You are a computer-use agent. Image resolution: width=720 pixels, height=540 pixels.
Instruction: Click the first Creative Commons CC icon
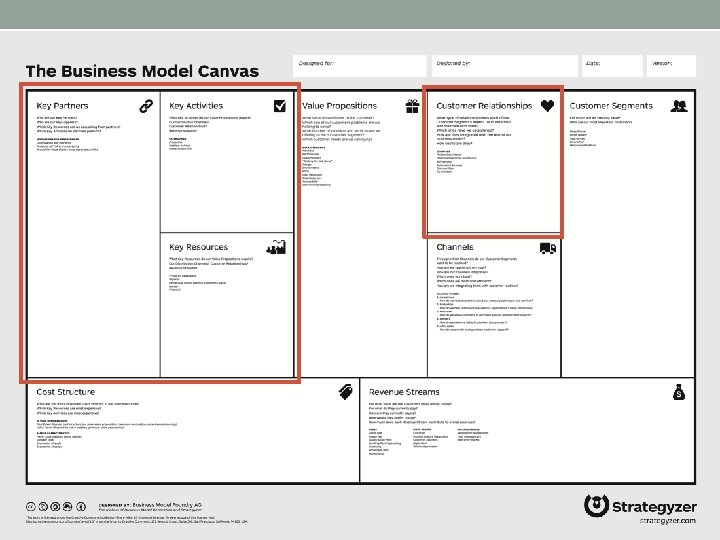point(31,506)
